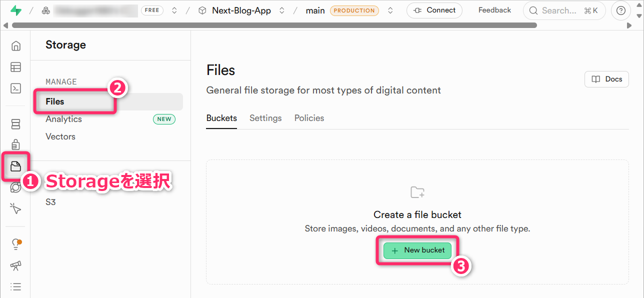
Task: Open the SQL Editor sidebar icon
Action: (x=16, y=88)
